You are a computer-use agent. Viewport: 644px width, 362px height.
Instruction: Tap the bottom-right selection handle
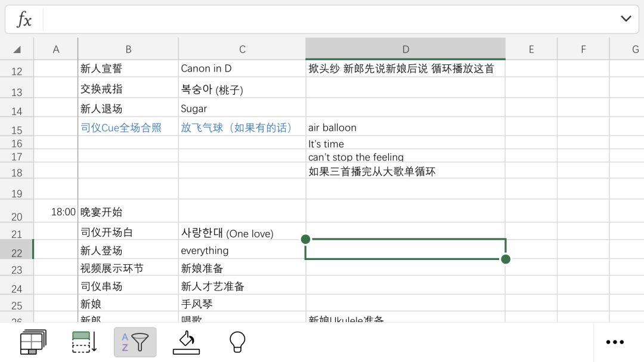click(506, 259)
